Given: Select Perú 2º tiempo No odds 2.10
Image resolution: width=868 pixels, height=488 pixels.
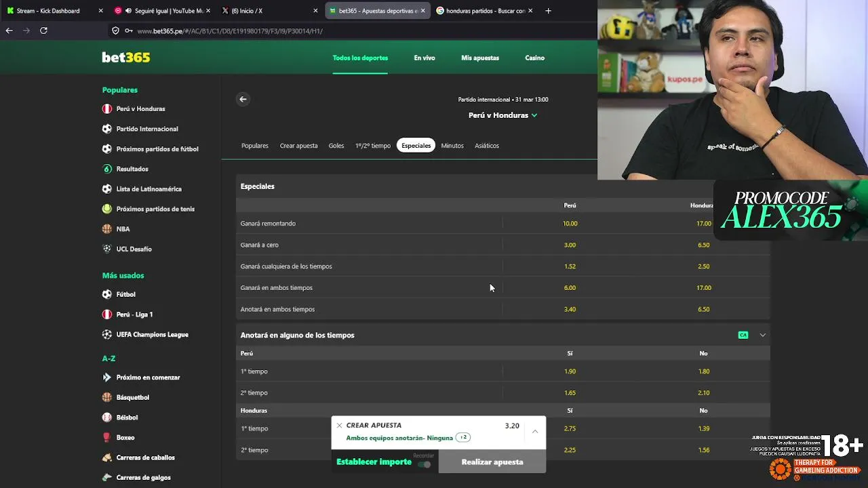Looking at the screenshot, I should click(x=704, y=392).
